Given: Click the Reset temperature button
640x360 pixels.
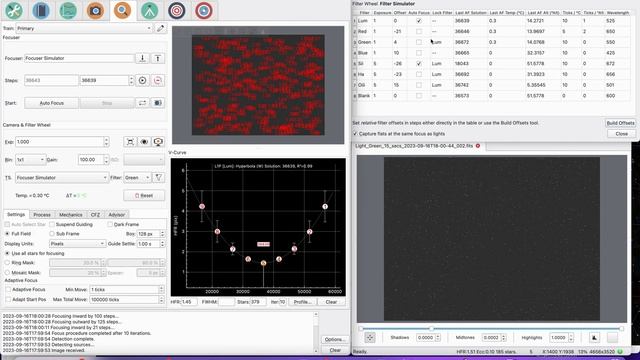Looking at the screenshot, I should (x=144, y=196).
